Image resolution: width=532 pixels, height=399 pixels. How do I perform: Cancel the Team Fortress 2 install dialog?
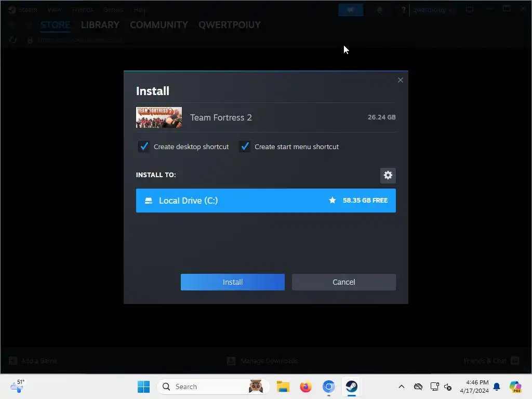point(344,282)
